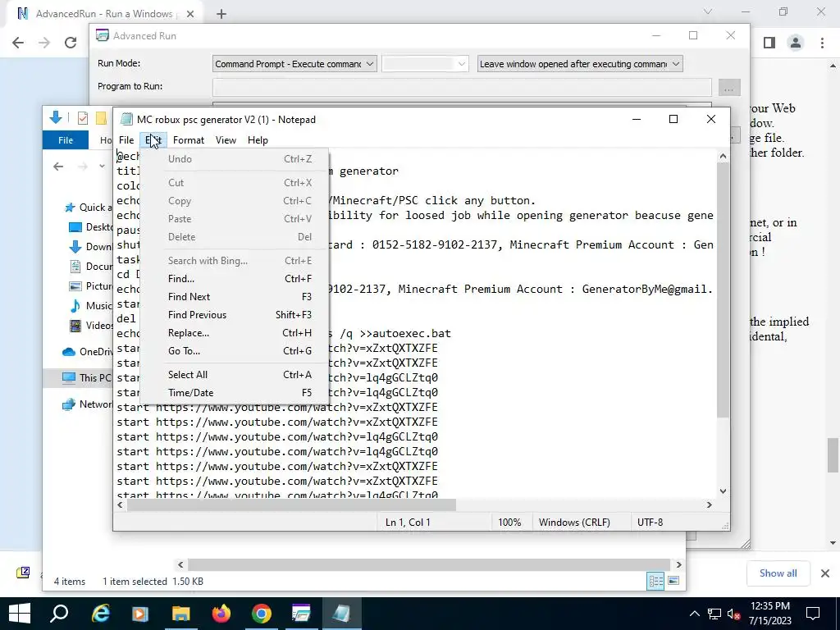The width and height of the screenshot is (840, 630).
Task: Select Downloads in Explorer sidebar
Action: (90, 246)
